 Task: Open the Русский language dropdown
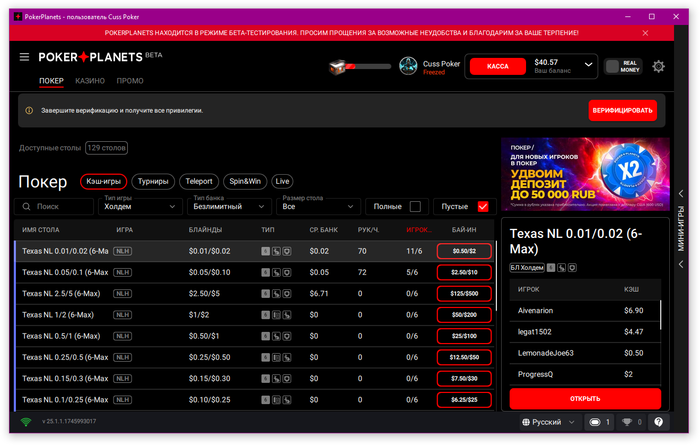point(550,422)
